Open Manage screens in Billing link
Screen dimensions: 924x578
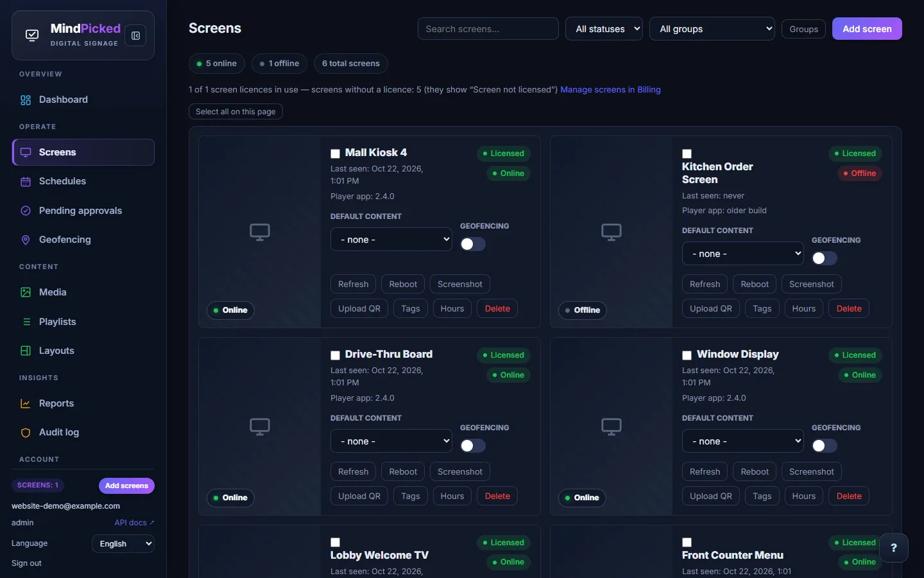pyautogui.click(x=610, y=90)
